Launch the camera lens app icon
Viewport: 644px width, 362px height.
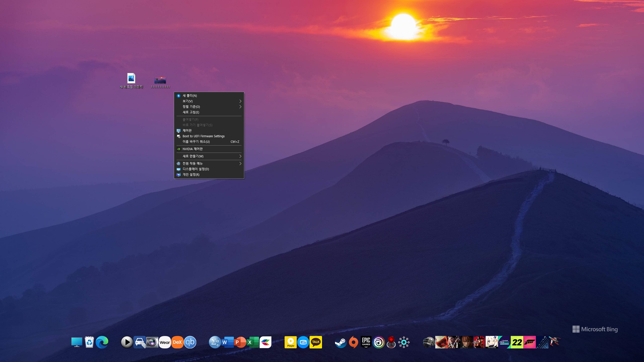(x=152, y=342)
